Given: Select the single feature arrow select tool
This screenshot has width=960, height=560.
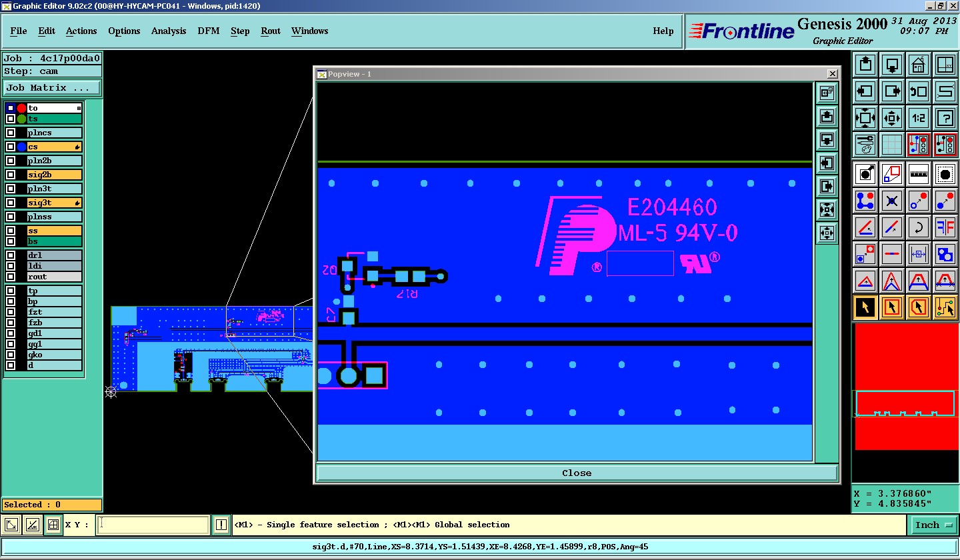Looking at the screenshot, I should pos(865,307).
